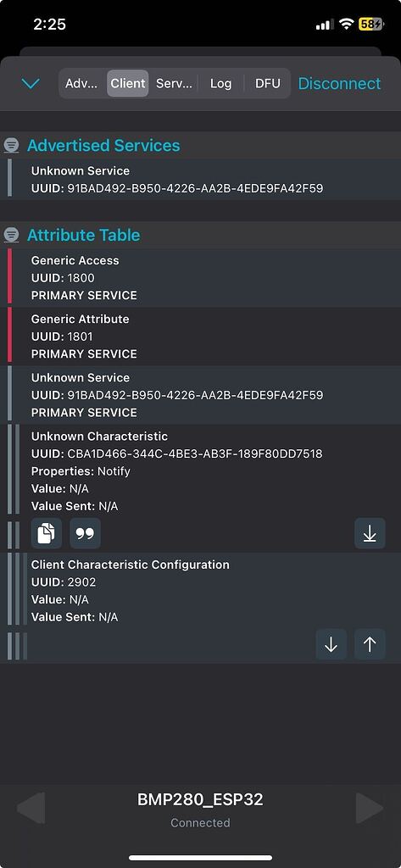Collapse the device panel with the chevron
Screen dimensions: 401x868
pos(31,84)
